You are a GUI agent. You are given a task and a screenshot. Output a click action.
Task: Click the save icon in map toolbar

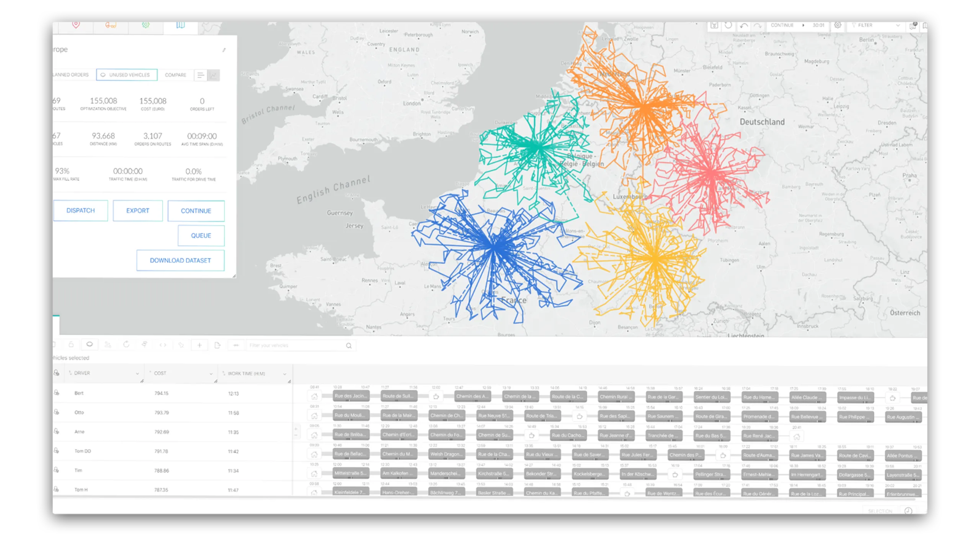pyautogui.click(x=714, y=25)
